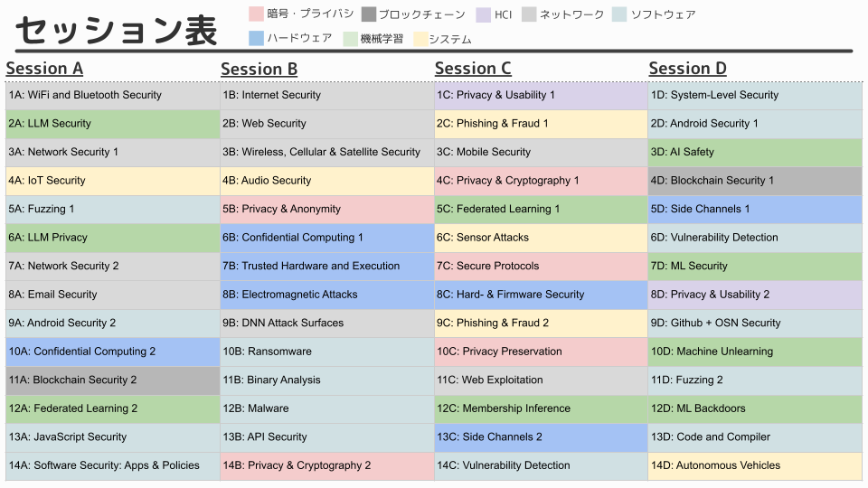Click the lavender HCI legend swatch
The height and width of the screenshot is (488, 868).
click(x=483, y=14)
